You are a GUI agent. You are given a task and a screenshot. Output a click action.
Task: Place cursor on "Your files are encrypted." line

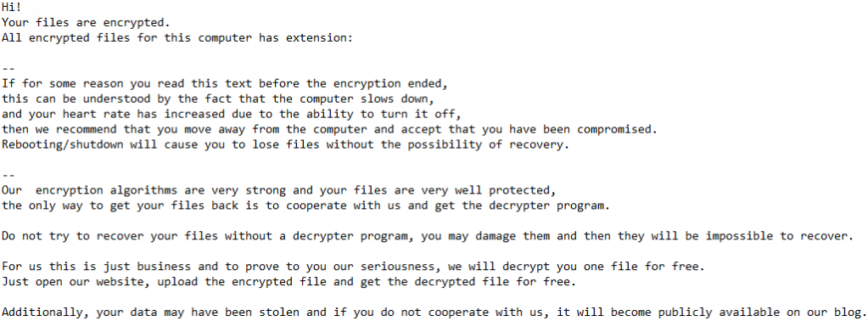click(x=86, y=23)
